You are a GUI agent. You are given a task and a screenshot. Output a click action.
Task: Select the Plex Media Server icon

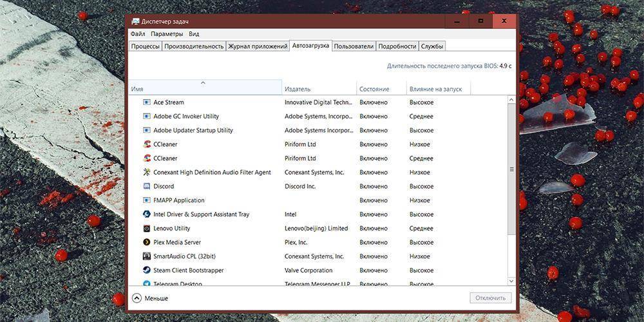(x=147, y=243)
